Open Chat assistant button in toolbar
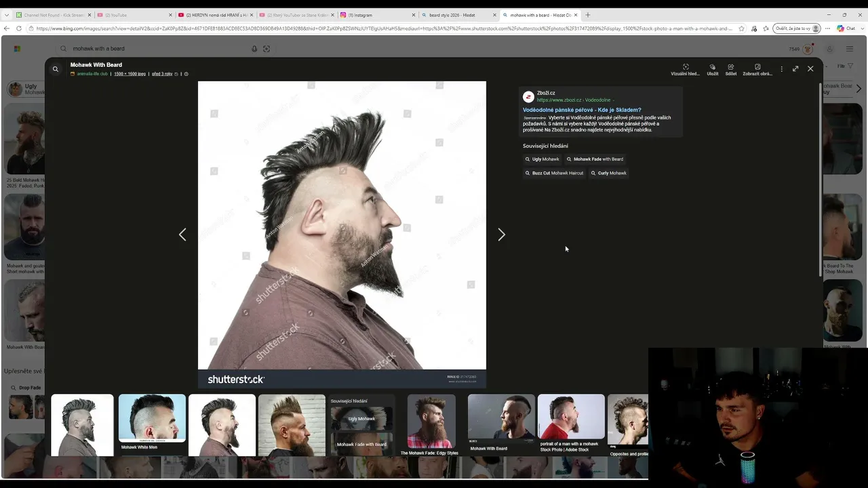 click(846, 28)
